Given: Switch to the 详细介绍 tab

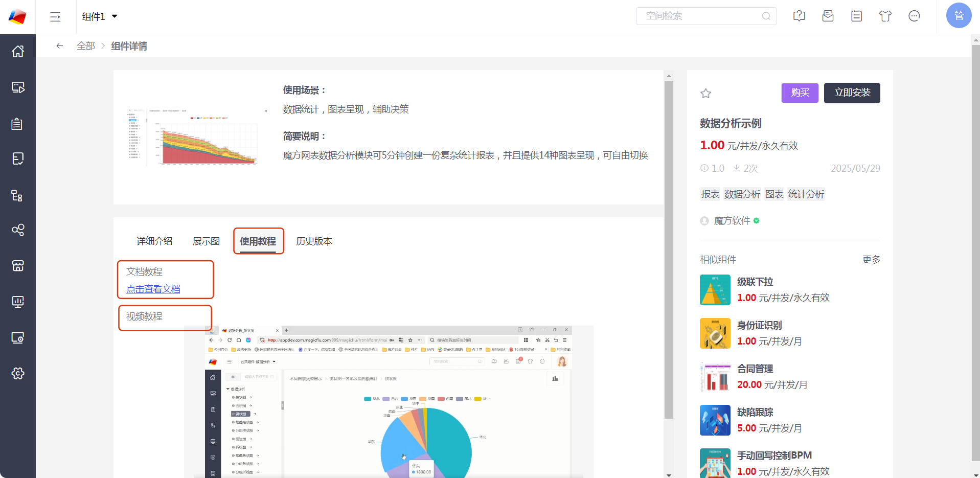Looking at the screenshot, I should tap(154, 241).
